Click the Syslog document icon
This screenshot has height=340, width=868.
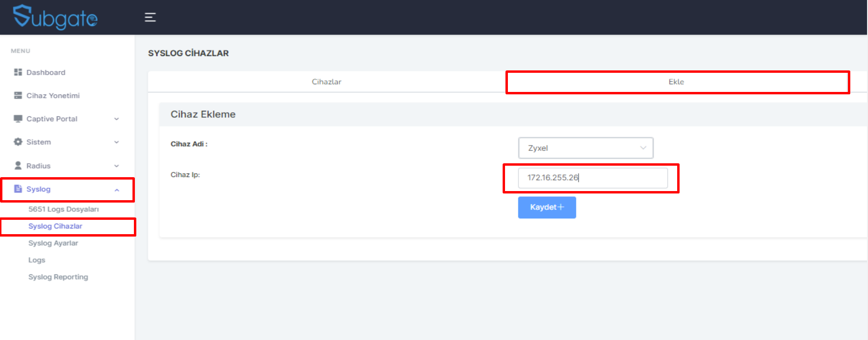tap(18, 189)
